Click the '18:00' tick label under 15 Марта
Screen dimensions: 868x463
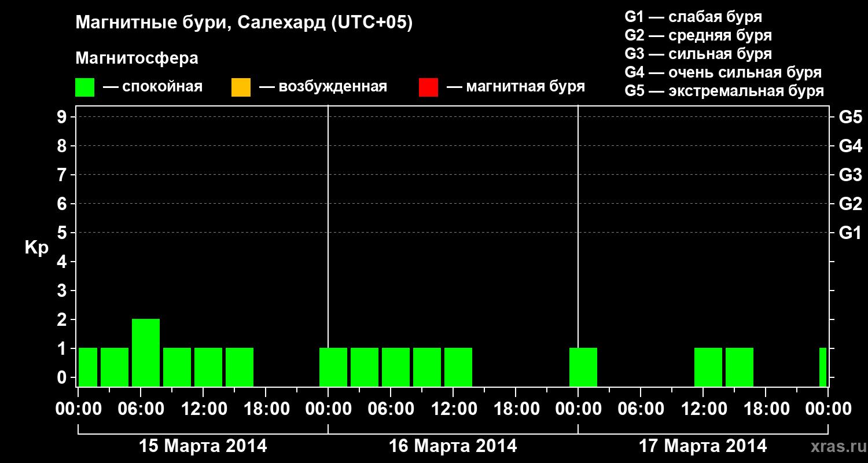point(266,409)
